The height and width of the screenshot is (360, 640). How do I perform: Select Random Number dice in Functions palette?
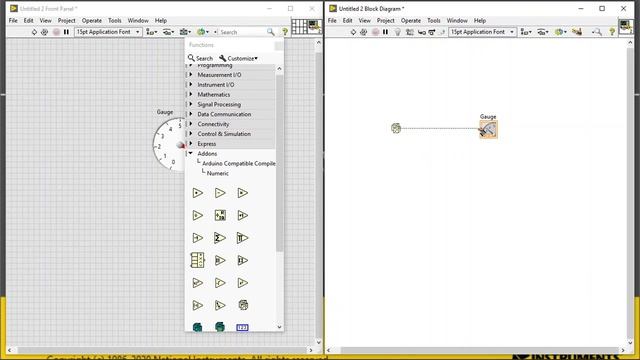243,305
